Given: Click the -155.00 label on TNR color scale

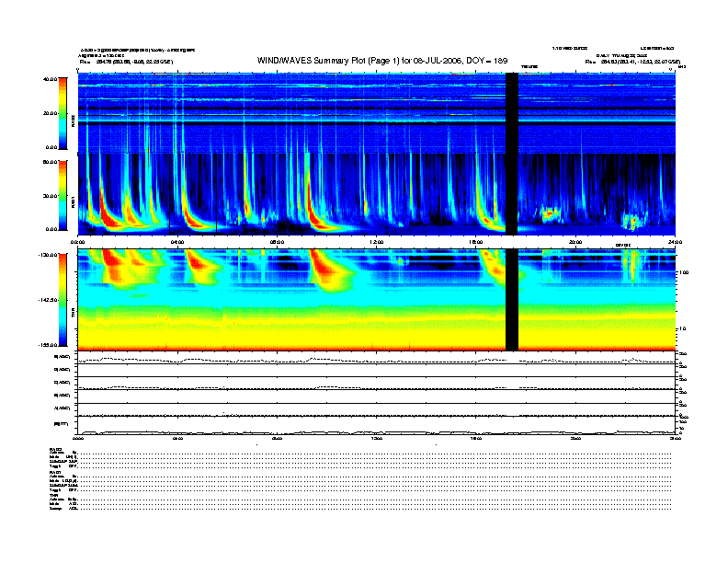Looking at the screenshot, I should (x=48, y=345).
